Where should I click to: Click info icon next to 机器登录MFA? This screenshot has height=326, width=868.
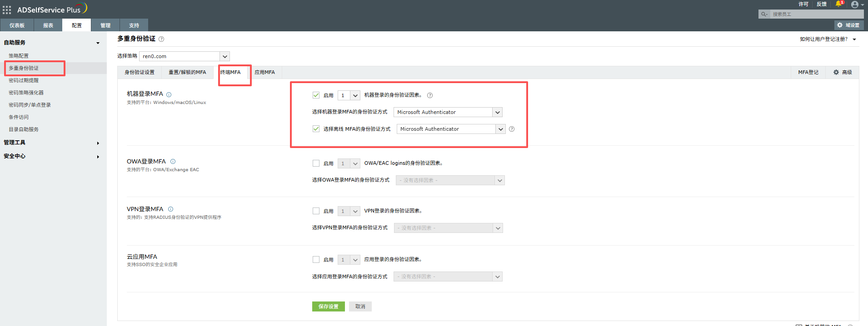point(169,94)
